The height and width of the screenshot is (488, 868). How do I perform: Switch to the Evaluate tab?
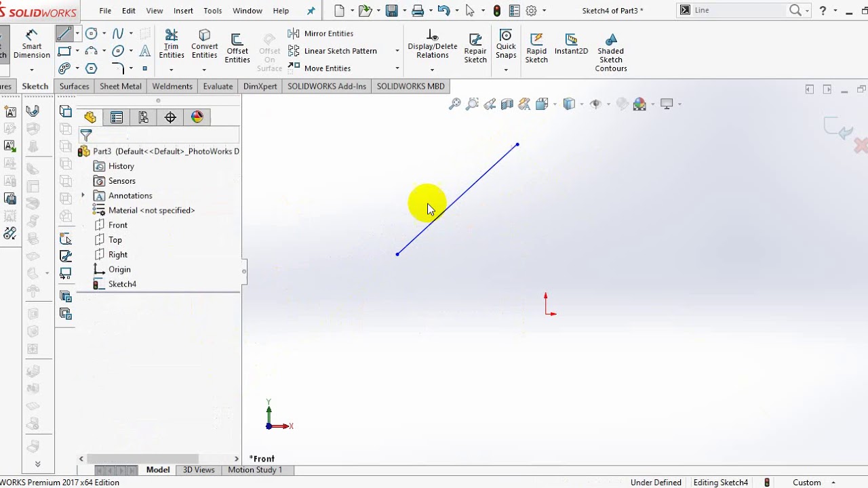218,86
